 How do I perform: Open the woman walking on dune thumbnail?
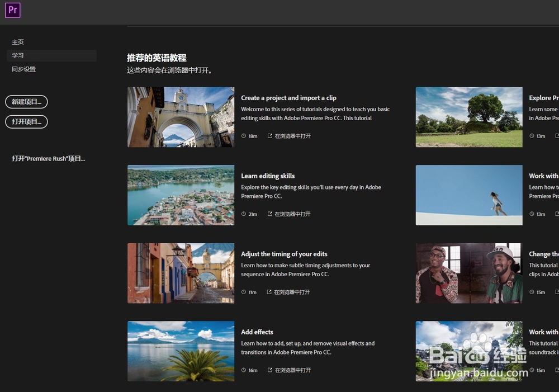tap(469, 195)
